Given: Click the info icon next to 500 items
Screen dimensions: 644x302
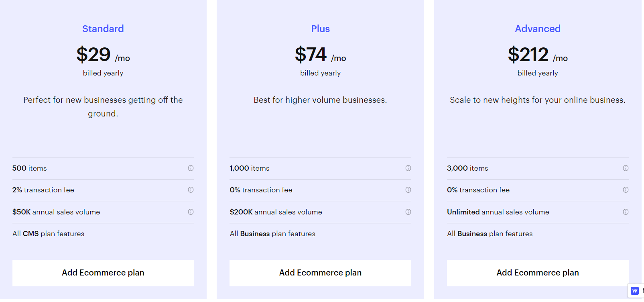Looking at the screenshot, I should click(x=191, y=168).
